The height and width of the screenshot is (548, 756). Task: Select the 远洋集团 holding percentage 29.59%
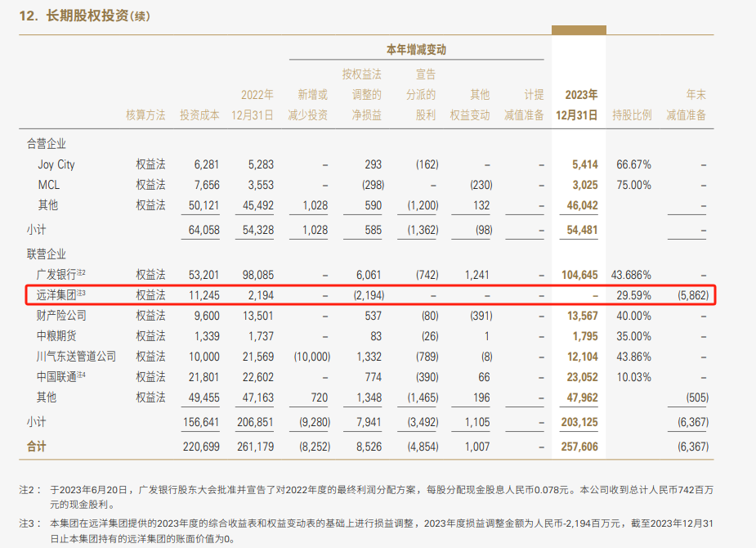pos(633,294)
